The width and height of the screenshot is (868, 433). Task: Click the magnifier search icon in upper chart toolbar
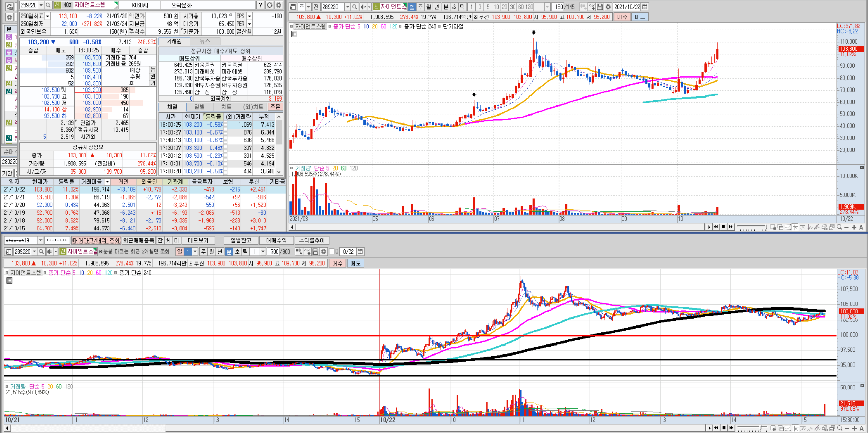(354, 7)
